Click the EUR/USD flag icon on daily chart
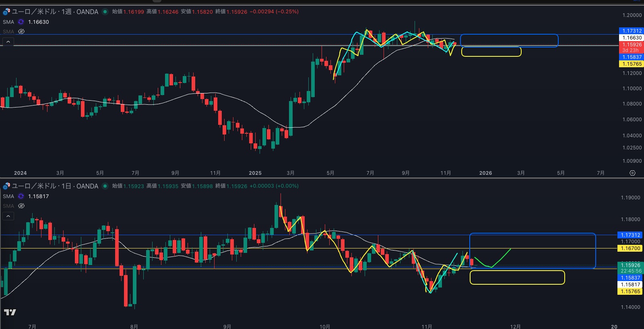Image resolution: width=644 pixels, height=329 pixels. 6,186
